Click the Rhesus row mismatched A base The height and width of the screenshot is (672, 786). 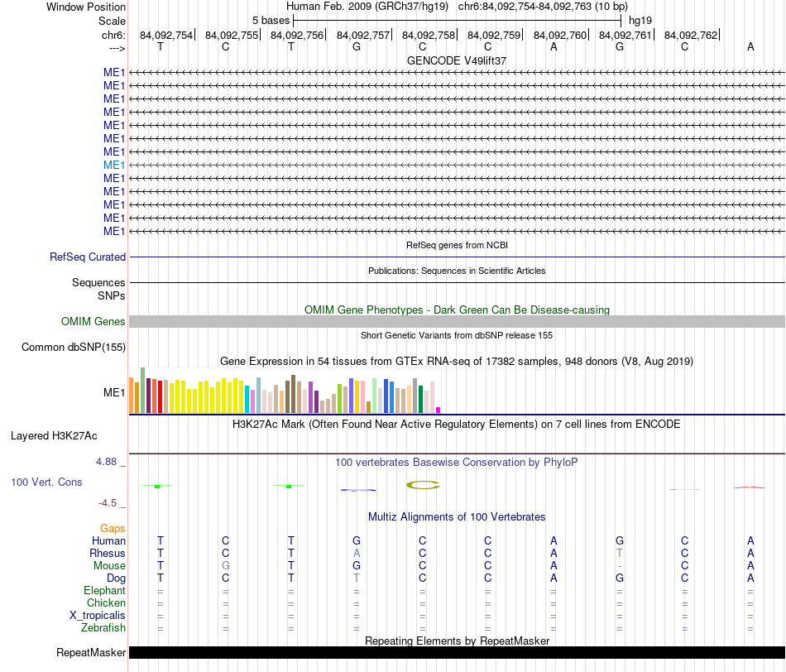[x=357, y=553]
